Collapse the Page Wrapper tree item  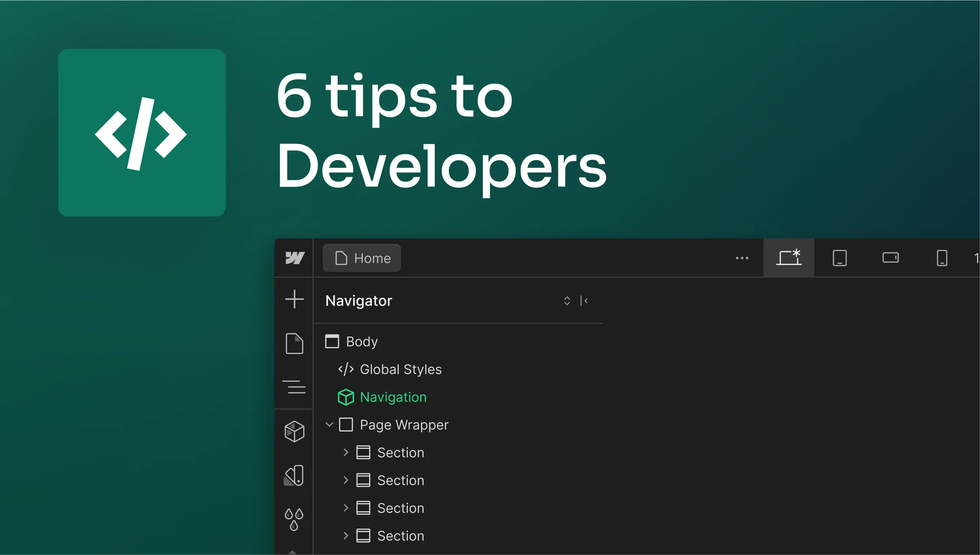[x=329, y=425]
